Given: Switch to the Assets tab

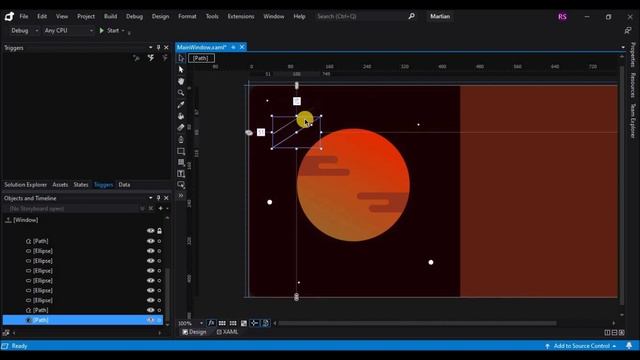Looking at the screenshot, I should coord(60,185).
